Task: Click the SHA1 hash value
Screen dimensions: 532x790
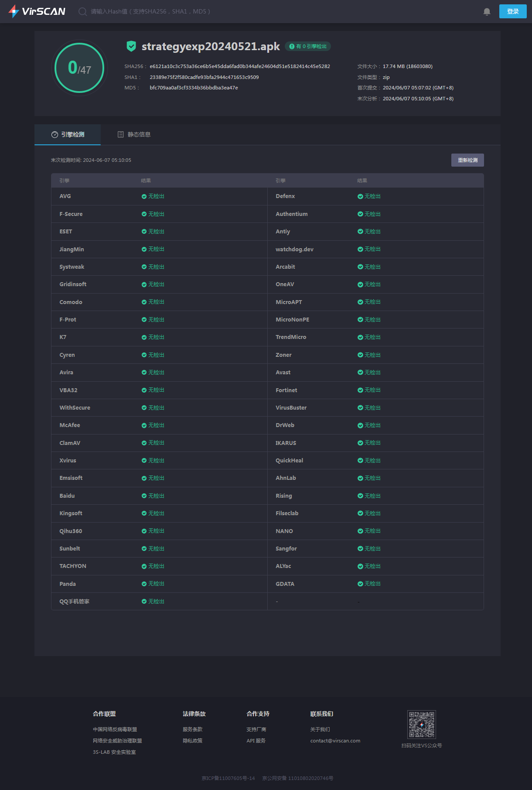Action: 204,77
